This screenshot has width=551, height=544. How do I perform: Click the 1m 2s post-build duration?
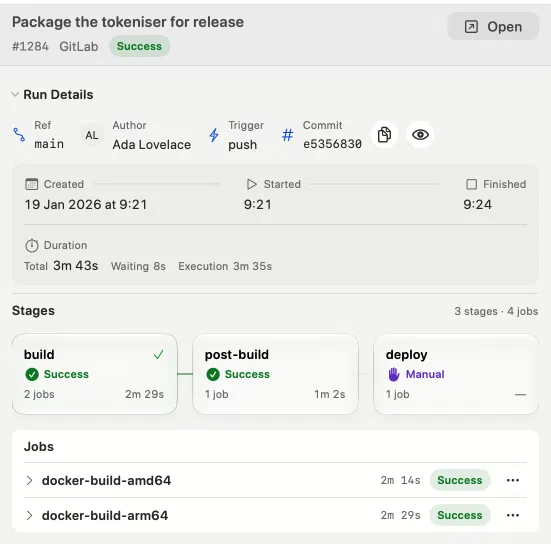(330, 394)
